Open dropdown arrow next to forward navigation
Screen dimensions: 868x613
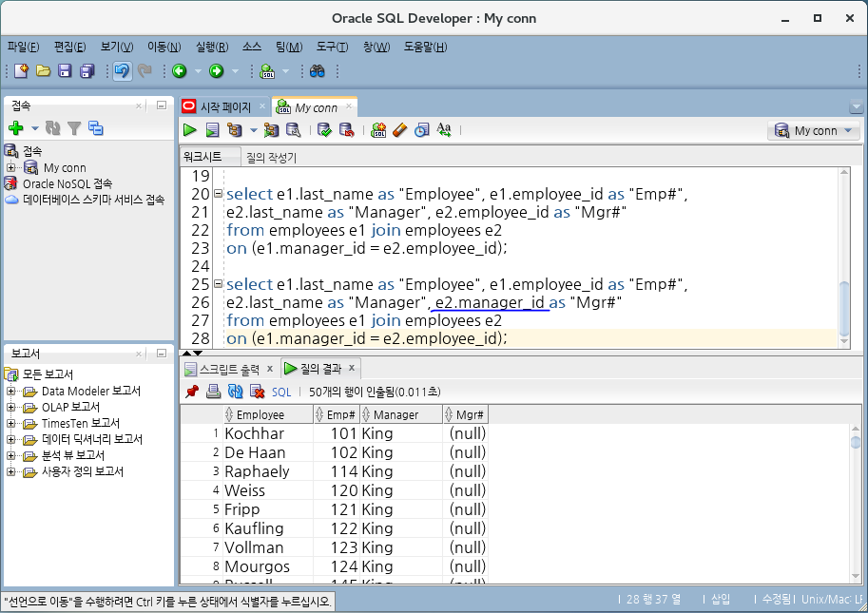[x=235, y=71]
